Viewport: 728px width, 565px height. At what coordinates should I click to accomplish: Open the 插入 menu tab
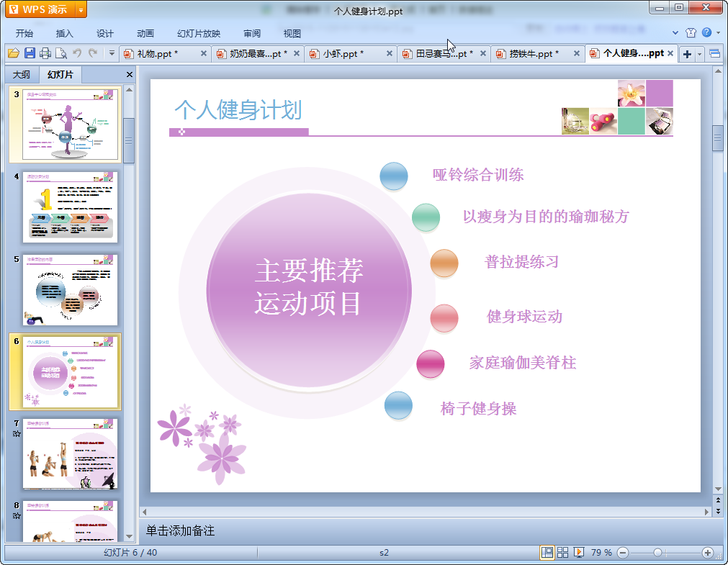[x=65, y=33]
